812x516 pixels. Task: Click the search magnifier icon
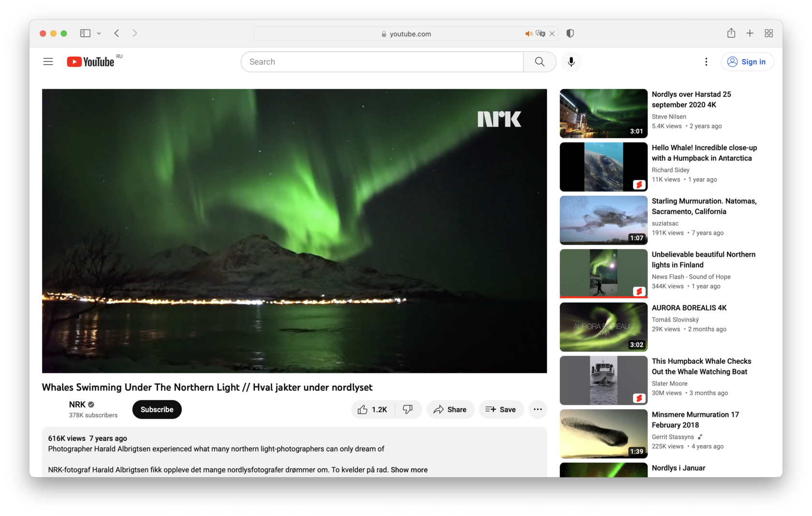pyautogui.click(x=539, y=61)
